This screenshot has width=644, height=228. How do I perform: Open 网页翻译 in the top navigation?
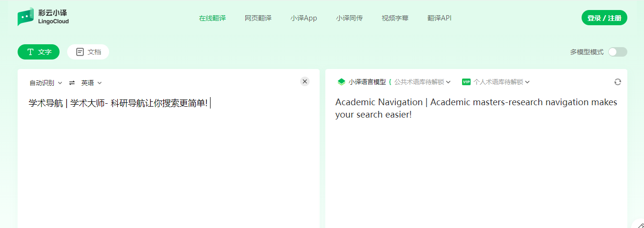(258, 18)
